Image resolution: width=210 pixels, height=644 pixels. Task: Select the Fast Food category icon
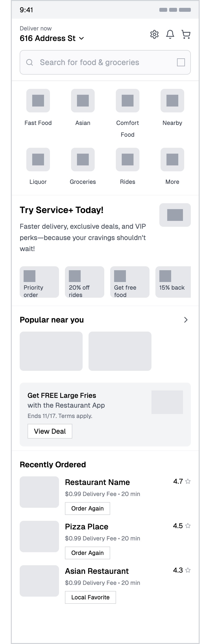pos(38,100)
